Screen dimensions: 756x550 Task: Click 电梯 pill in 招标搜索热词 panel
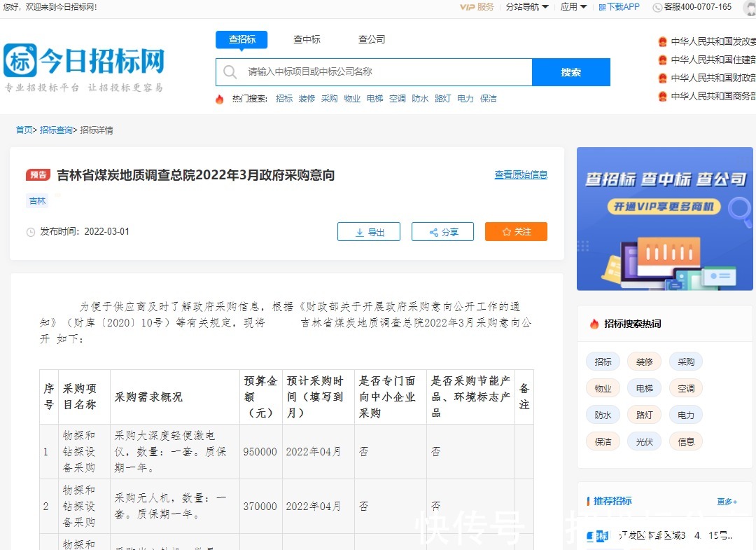coord(644,388)
